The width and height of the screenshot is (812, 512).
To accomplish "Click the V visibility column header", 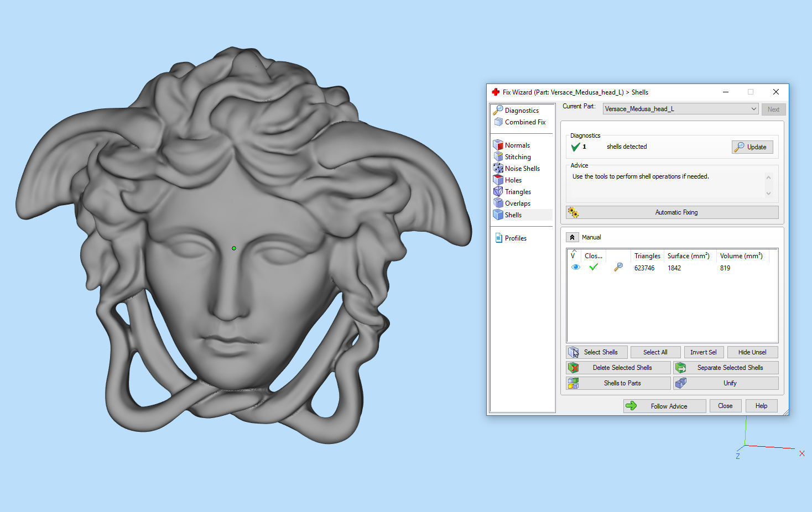I will coord(574,255).
